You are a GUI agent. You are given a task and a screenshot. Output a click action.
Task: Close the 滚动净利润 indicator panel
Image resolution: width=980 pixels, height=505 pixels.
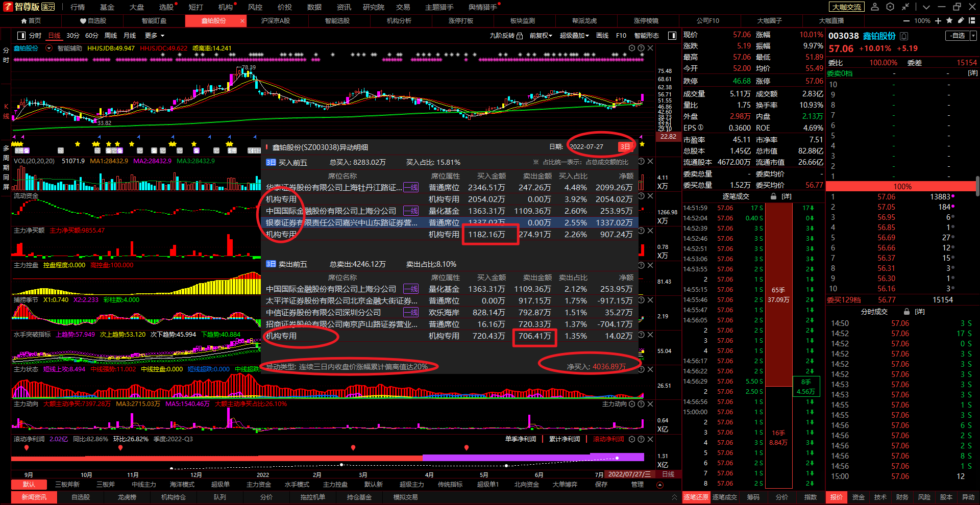pyautogui.click(x=650, y=439)
